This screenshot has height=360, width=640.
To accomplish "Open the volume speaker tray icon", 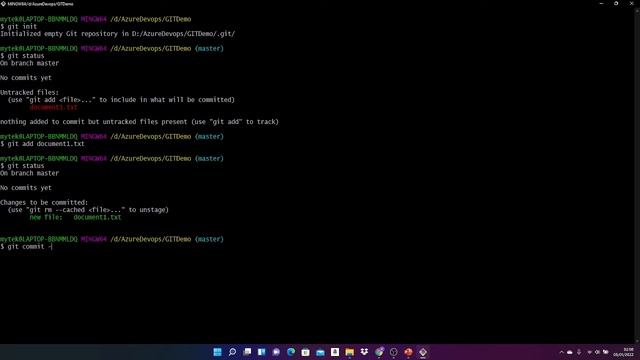I will [x=597, y=352].
